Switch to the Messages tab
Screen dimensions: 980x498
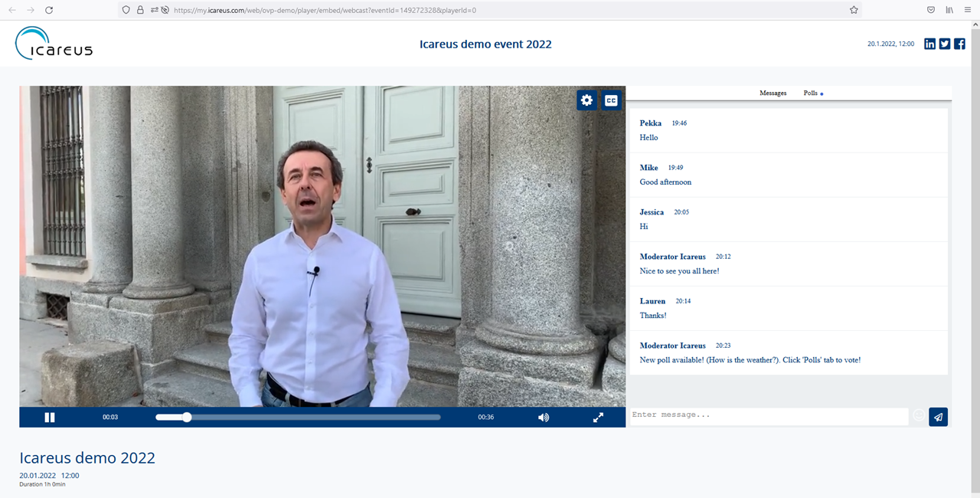pos(773,93)
